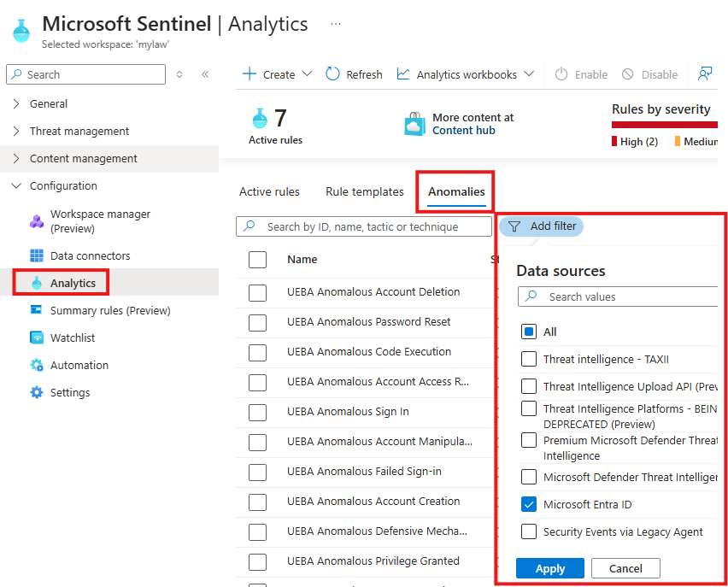Click the High (2) red severity swatch
This screenshot has width=728, height=587.
click(614, 141)
